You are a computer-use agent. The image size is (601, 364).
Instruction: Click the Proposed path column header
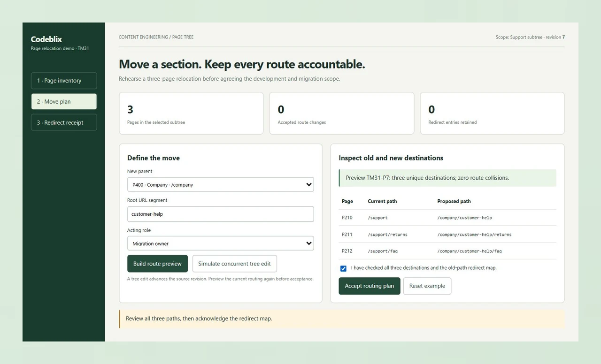pyautogui.click(x=454, y=201)
